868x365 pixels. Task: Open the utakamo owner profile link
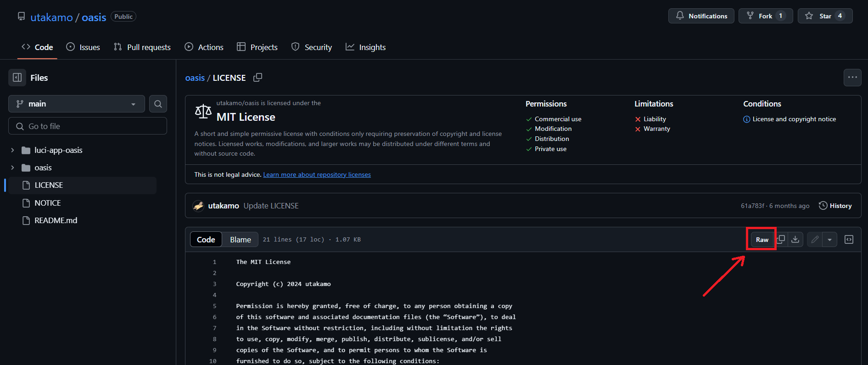[x=51, y=17]
